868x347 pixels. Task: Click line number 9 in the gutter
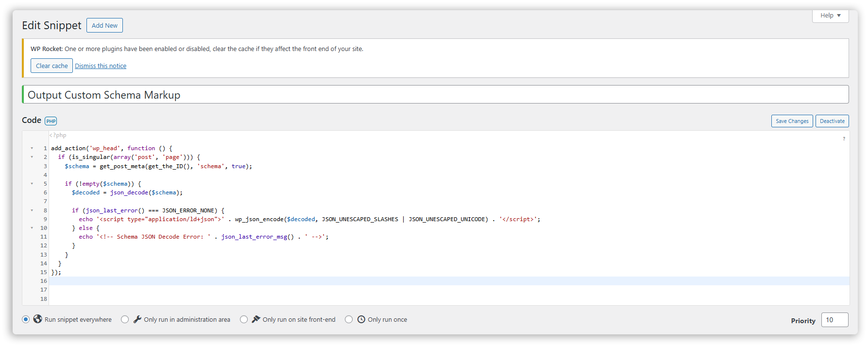(x=45, y=219)
